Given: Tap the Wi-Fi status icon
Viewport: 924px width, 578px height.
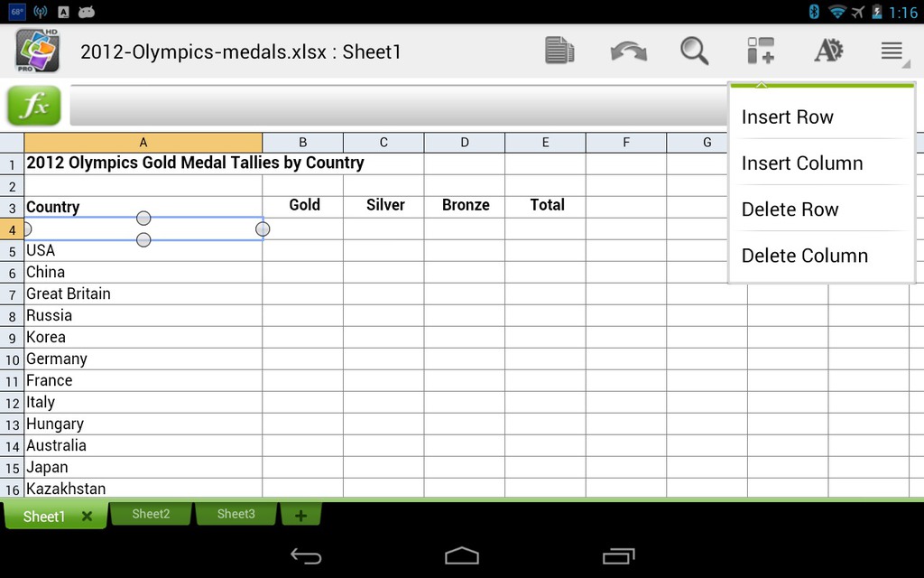Looking at the screenshot, I should [837, 11].
